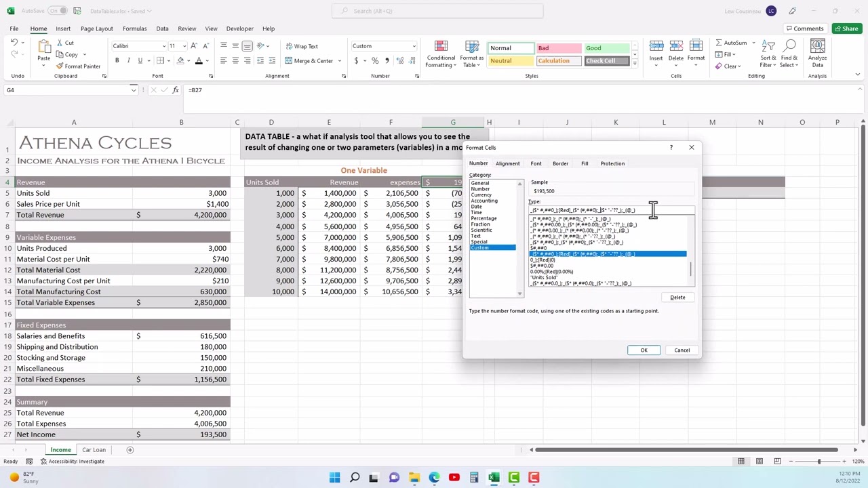This screenshot has height=488, width=868.
Task: Click the Borders icon
Action: click(160, 60)
